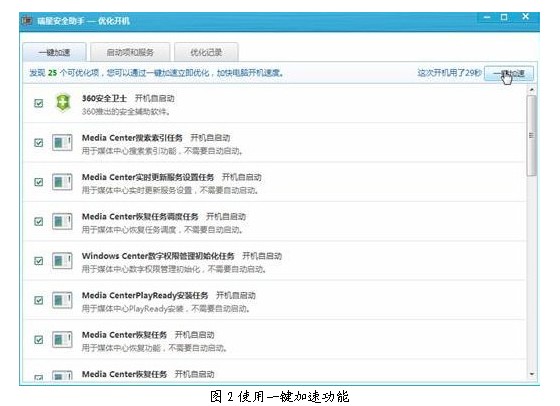The width and height of the screenshot is (560, 406).
Task: Minimize the 优化开机 window
Action: (487, 17)
